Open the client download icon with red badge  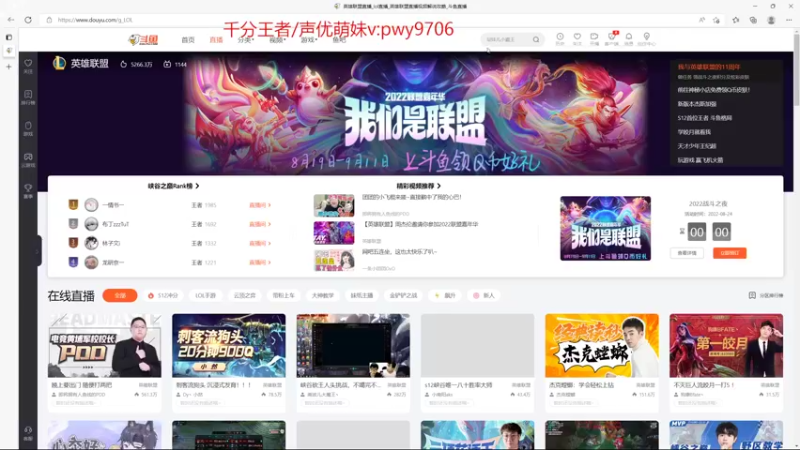click(612, 37)
